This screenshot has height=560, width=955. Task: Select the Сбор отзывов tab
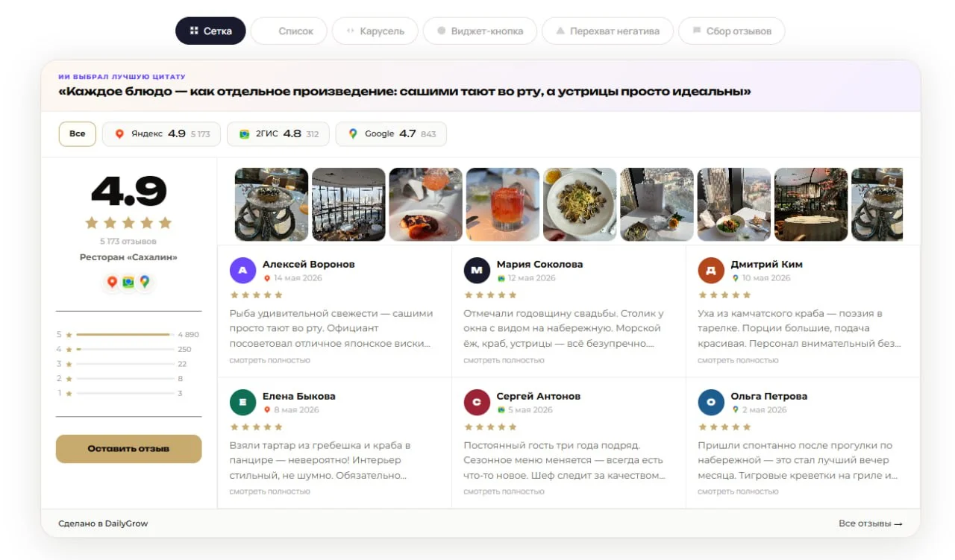click(731, 31)
